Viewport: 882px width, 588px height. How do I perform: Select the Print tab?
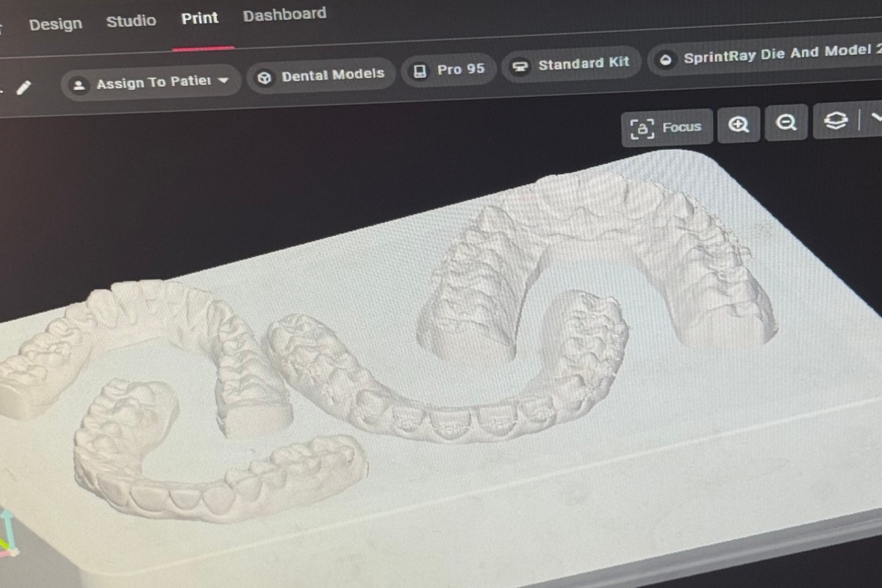(x=200, y=18)
